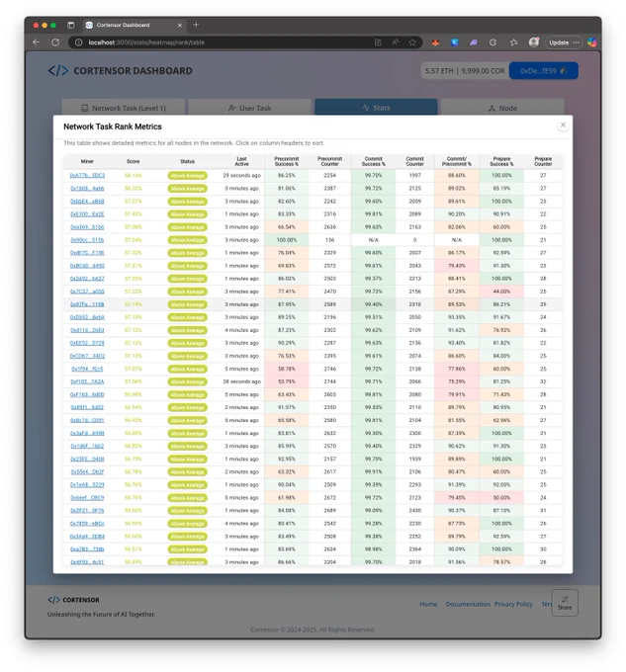This screenshot has height=672, width=626.
Task: Open favorites list star icon in toolbar
Action: [x=513, y=42]
